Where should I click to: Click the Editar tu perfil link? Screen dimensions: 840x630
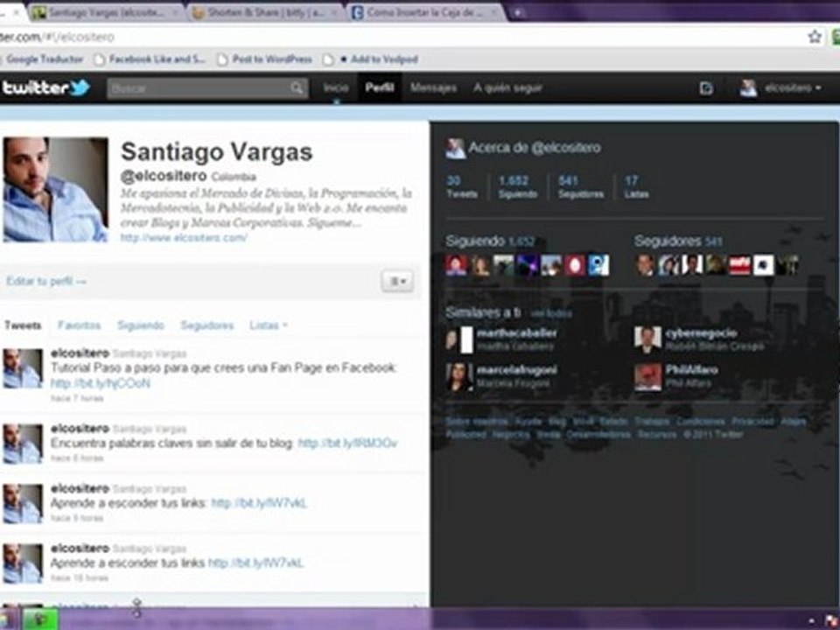[46, 281]
